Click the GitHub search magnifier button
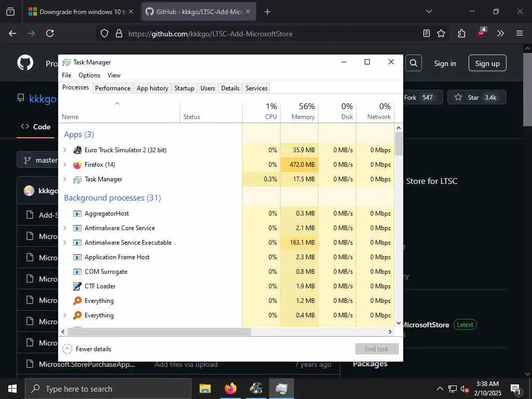Viewport: 532px width, 399px height. [x=413, y=63]
